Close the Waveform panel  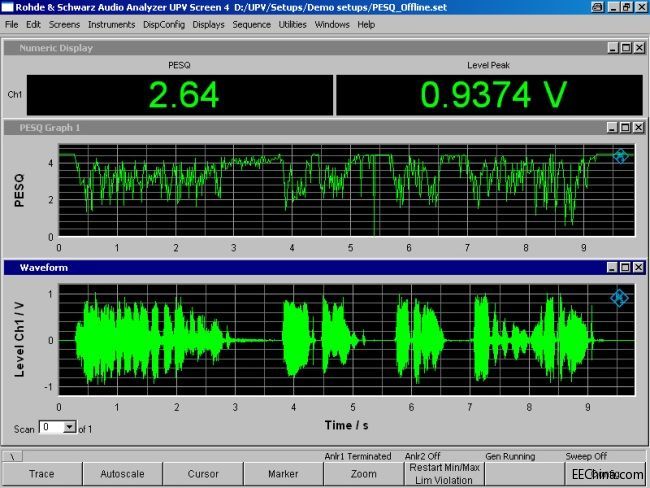639,267
